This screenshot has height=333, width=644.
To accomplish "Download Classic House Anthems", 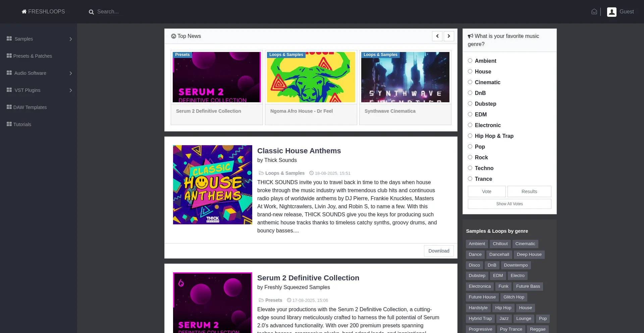I will (439, 251).
